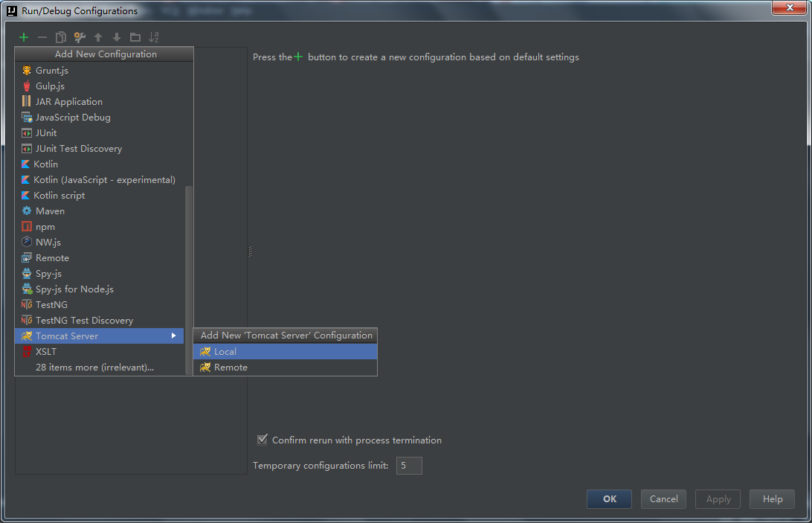This screenshot has width=812, height=523.
Task: Click the JavaScript Debug icon
Action: (x=27, y=117)
